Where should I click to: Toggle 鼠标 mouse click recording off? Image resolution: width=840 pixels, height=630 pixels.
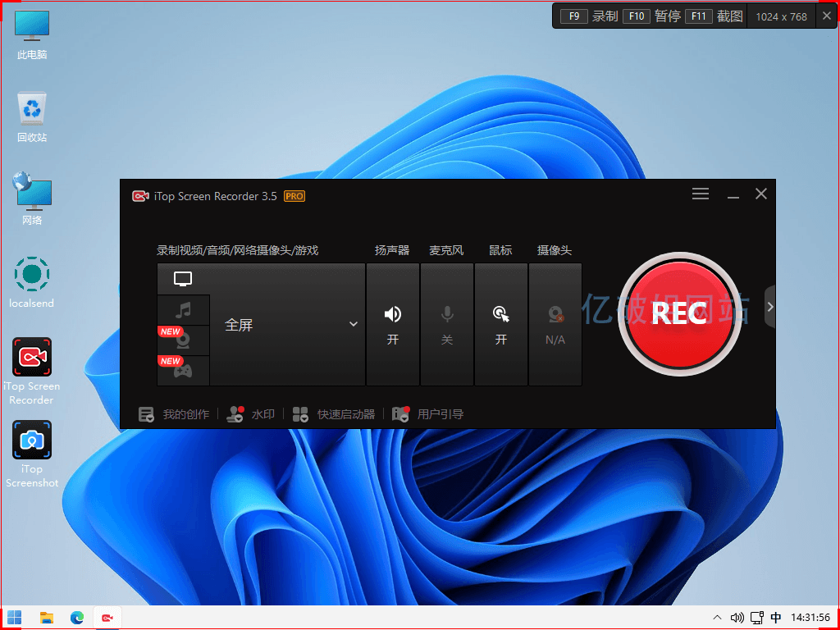click(500, 322)
